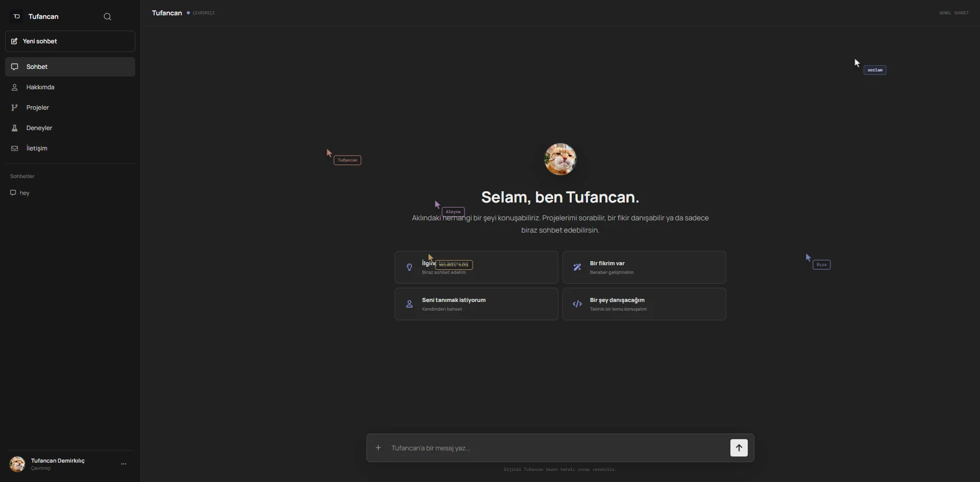
Task: Click the search icon in the sidebar header
Action: [x=107, y=16]
